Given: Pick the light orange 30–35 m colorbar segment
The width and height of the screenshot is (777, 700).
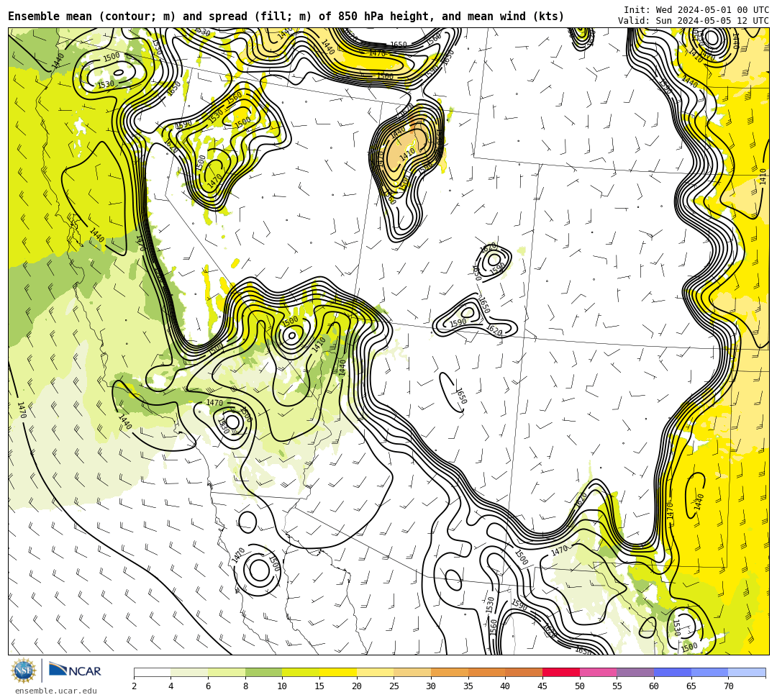Looking at the screenshot, I should 450,672.
